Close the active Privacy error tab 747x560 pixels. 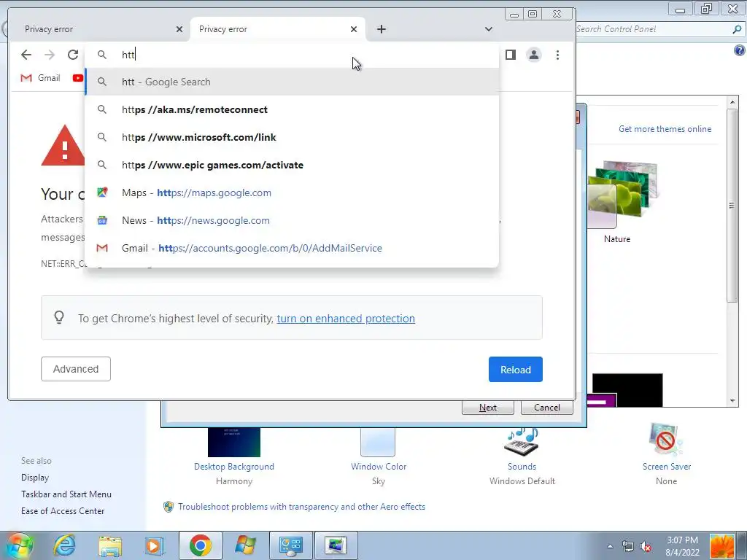(354, 29)
